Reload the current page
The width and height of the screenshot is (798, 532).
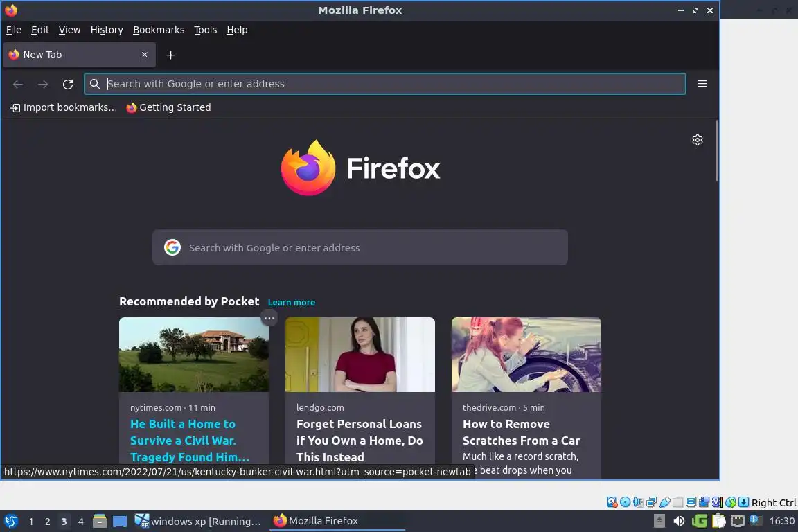click(x=68, y=84)
